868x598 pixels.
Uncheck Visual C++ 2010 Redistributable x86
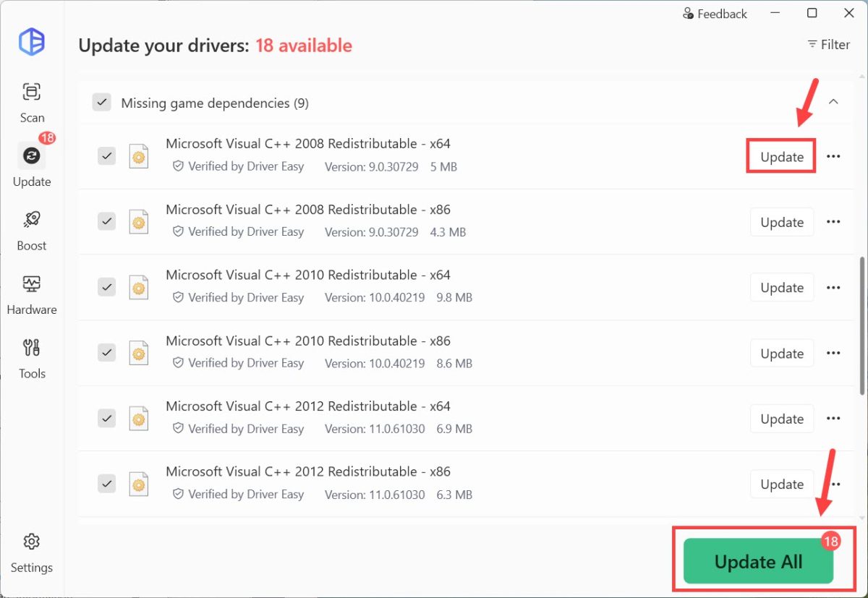[x=106, y=352]
